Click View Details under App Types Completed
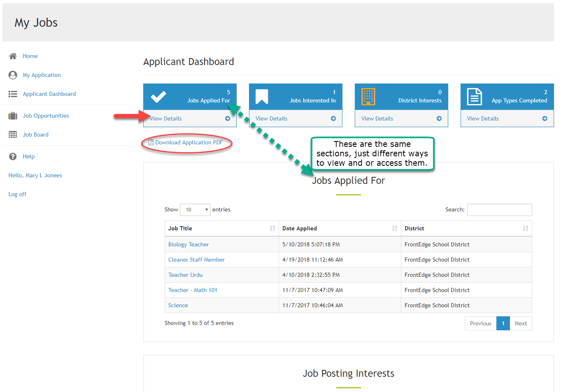 482,118
